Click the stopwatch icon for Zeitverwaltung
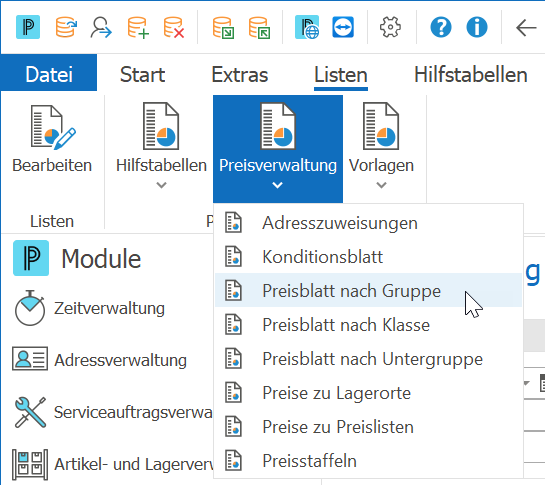This screenshot has height=485, width=545. [30, 308]
